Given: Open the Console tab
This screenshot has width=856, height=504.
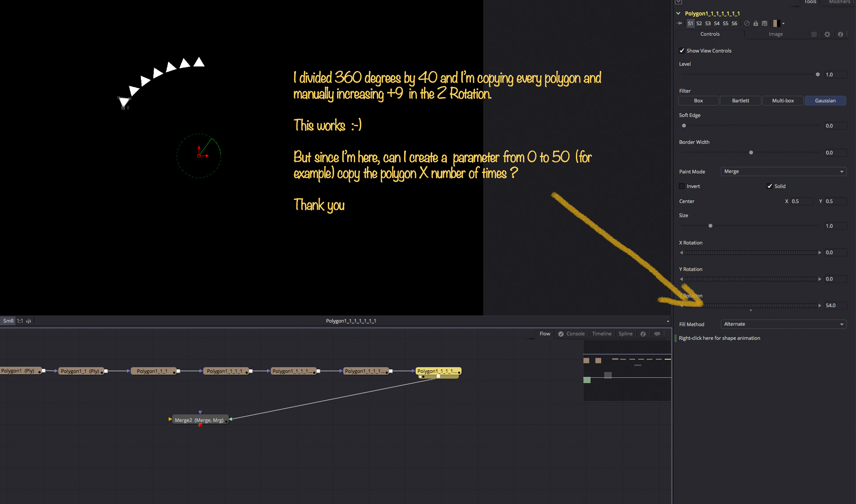Looking at the screenshot, I should [x=571, y=334].
